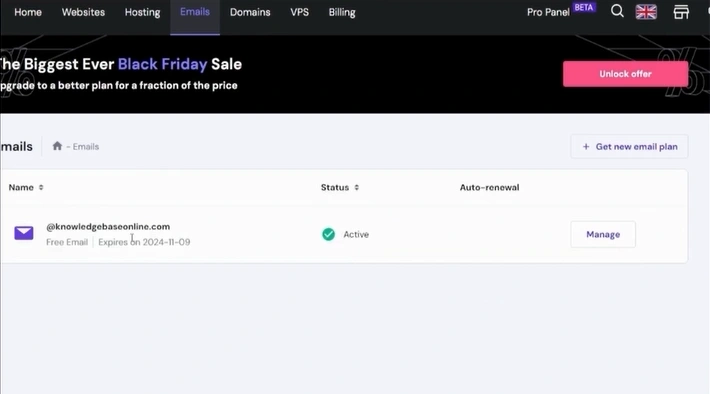Click the Auto-renewal column header
The height and width of the screenshot is (394, 710).
(x=489, y=187)
